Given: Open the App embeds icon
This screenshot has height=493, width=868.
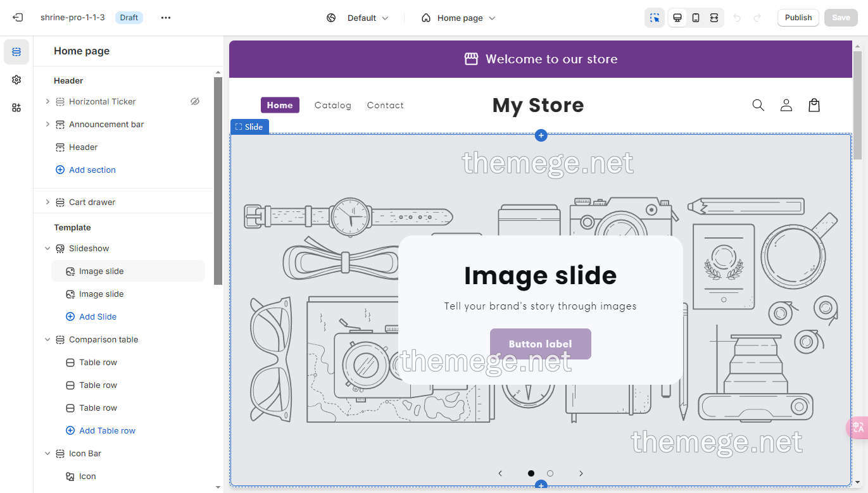Looking at the screenshot, I should 16,108.
